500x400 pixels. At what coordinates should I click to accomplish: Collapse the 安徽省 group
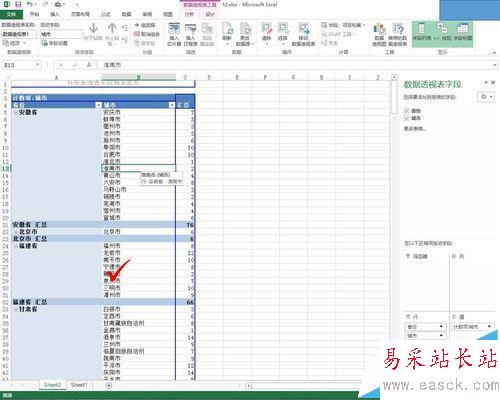point(15,112)
